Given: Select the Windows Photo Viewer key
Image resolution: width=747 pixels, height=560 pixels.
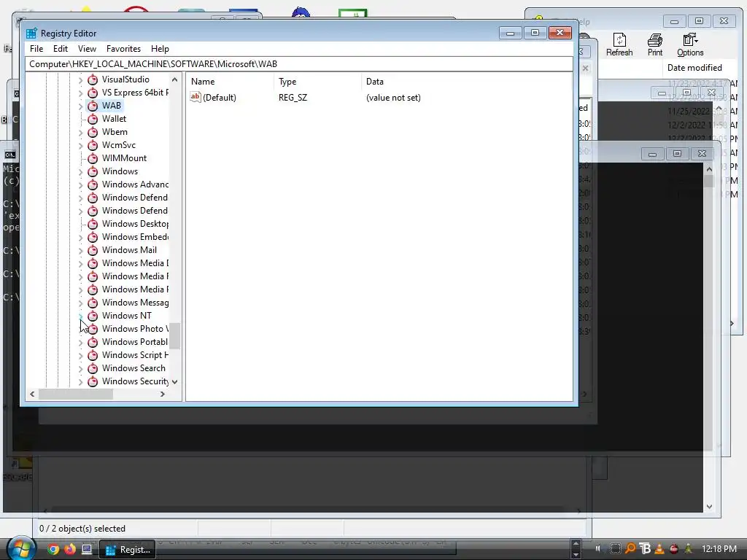Looking at the screenshot, I should coord(135,329).
